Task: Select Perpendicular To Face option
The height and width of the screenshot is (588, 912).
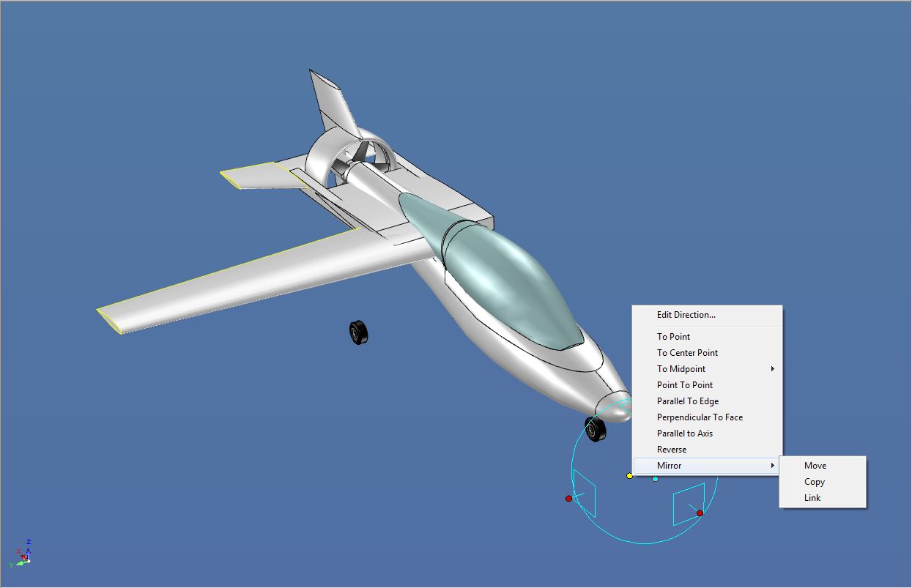Action: click(700, 417)
